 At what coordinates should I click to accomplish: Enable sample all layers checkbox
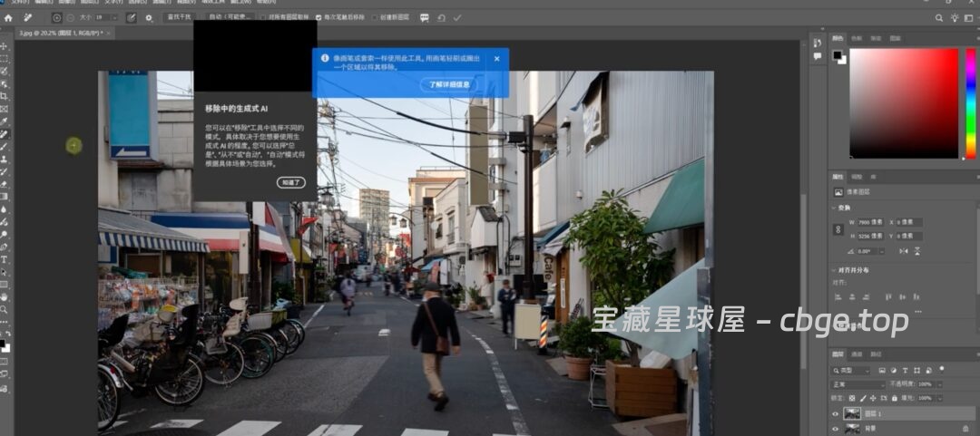pyautogui.click(x=262, y=18)
